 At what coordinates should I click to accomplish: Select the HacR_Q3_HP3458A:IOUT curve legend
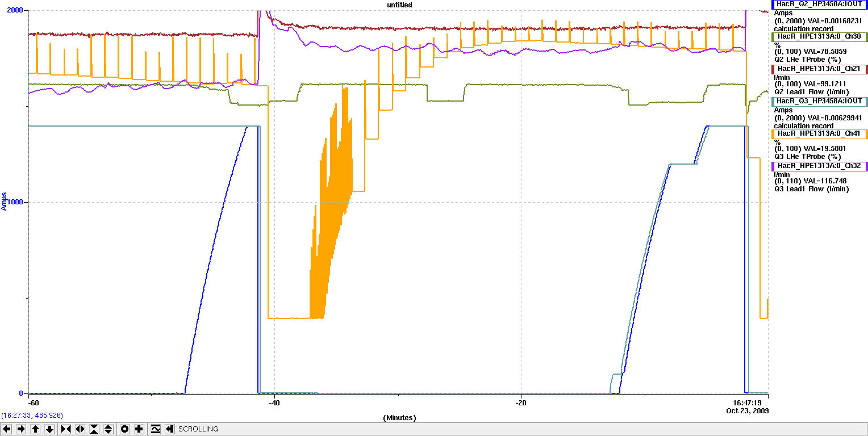coord(819,101)
